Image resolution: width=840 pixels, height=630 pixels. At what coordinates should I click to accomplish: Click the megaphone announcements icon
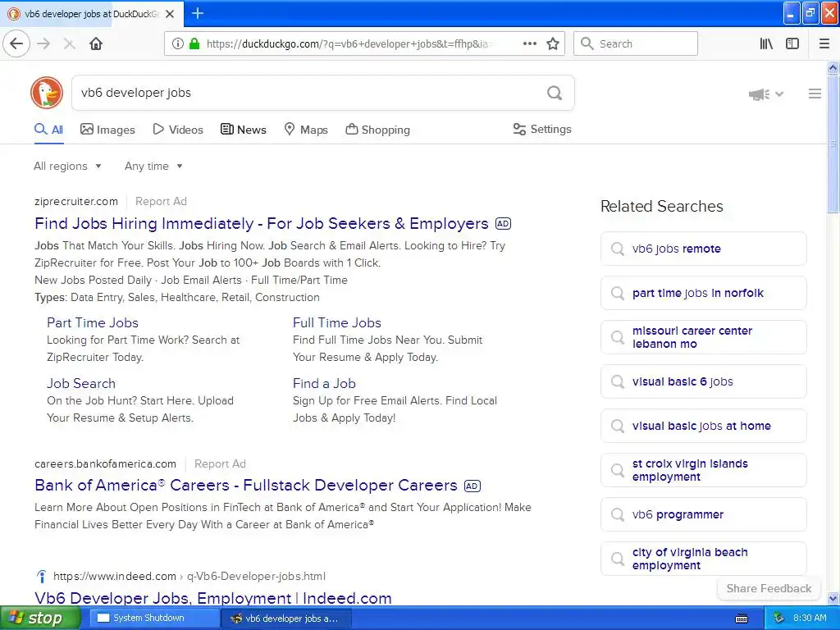(759, 94)
